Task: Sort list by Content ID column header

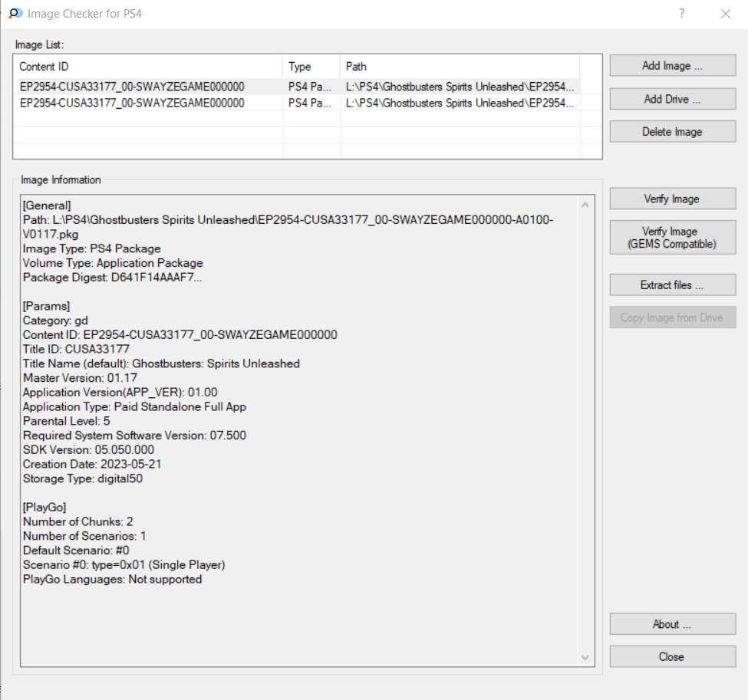Action: click(x=148, y=67)
